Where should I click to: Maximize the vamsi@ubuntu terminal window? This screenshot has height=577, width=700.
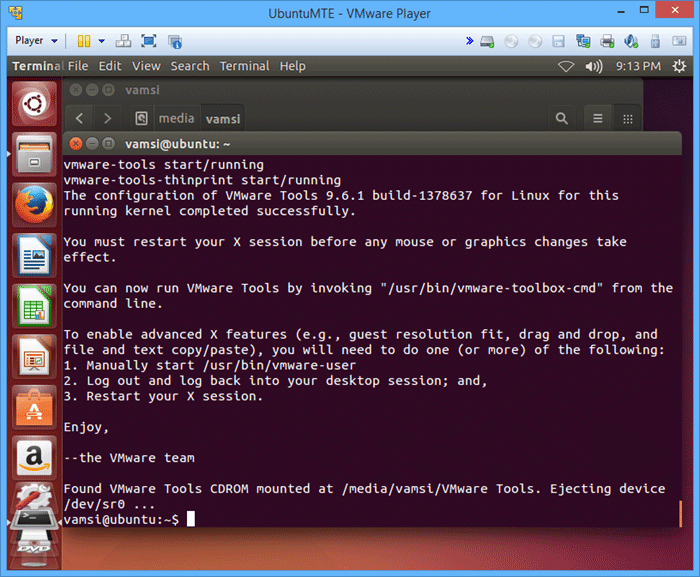coord(108,144)
